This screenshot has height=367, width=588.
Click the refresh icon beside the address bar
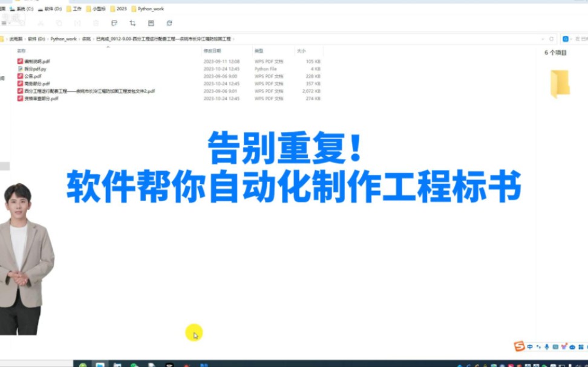[x=551, y=37]
